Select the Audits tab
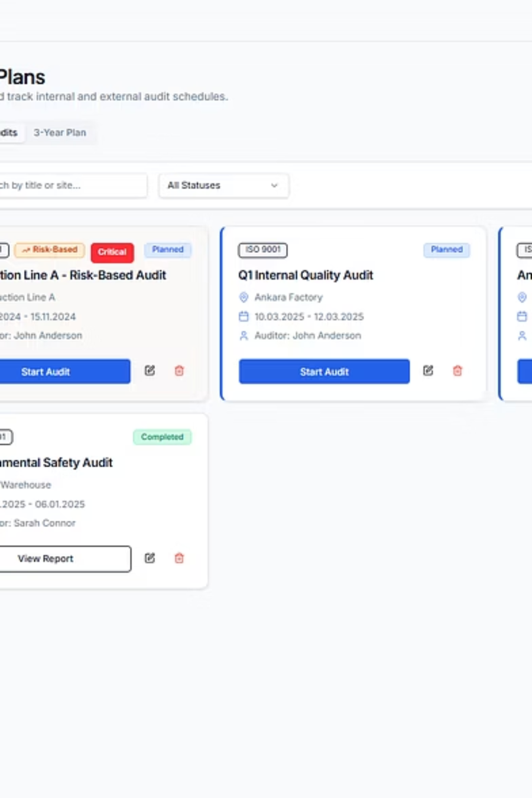Screen dimensions: 532x798 click(9, 132)
